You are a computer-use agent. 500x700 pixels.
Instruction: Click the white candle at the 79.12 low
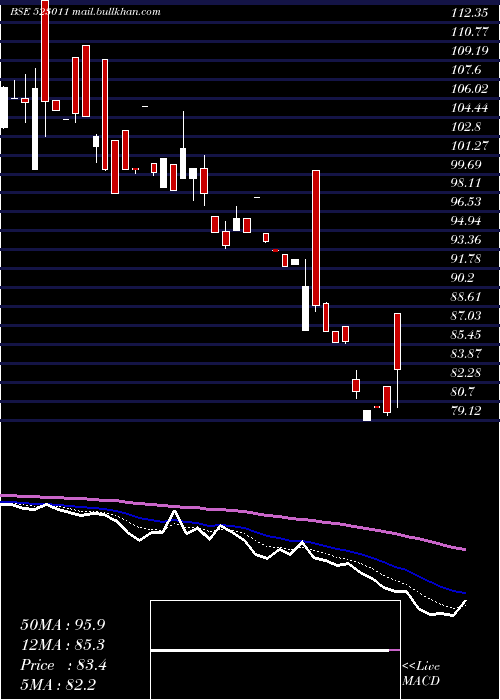pyautogui.click(x=367, y=415)
